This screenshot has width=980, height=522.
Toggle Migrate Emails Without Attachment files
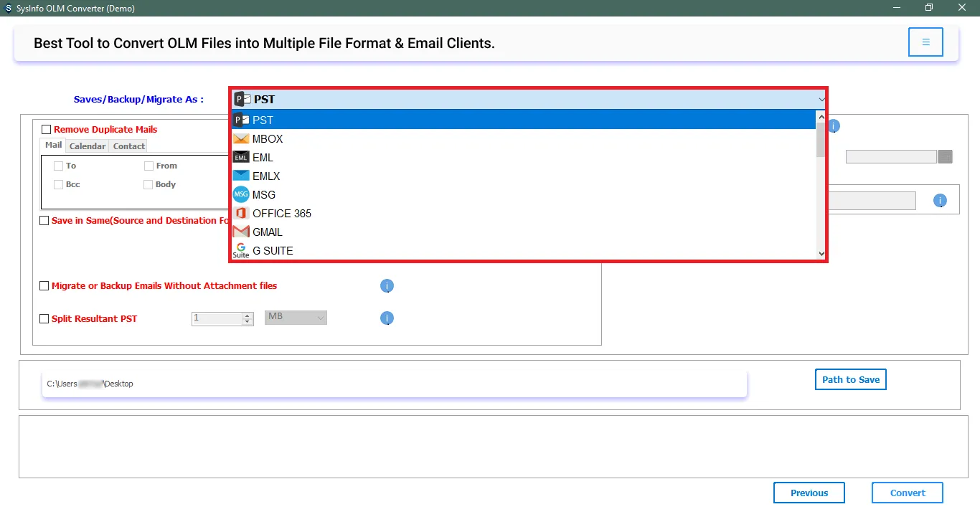pos(44,286)
